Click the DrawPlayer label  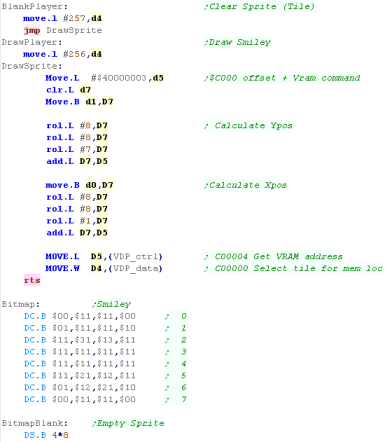(32, 42)
